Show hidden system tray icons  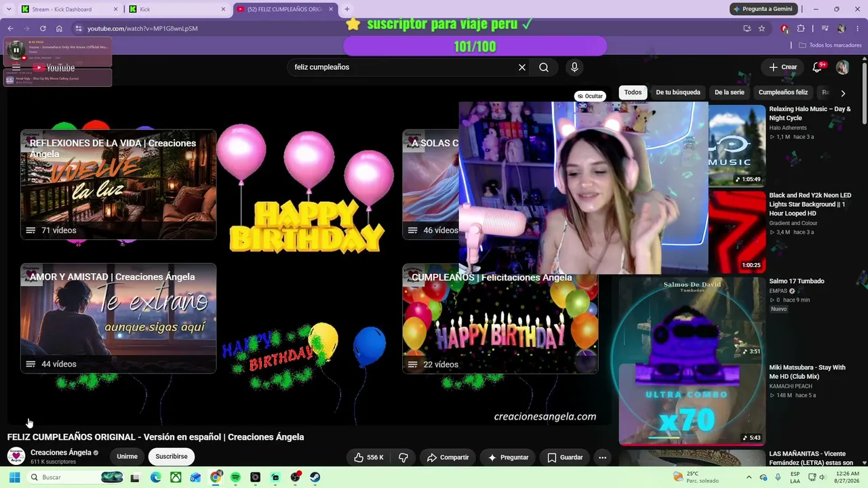[x=749, y=477]
